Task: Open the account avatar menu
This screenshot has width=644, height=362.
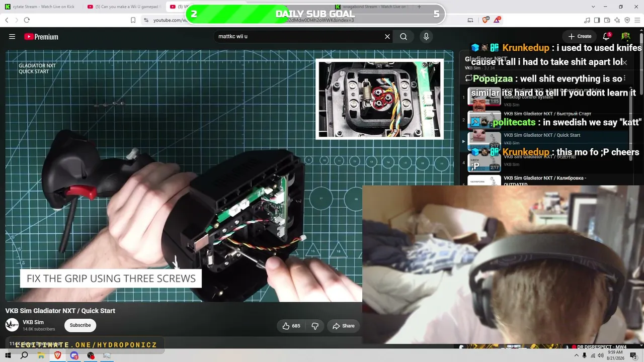Action: [626, 37]
